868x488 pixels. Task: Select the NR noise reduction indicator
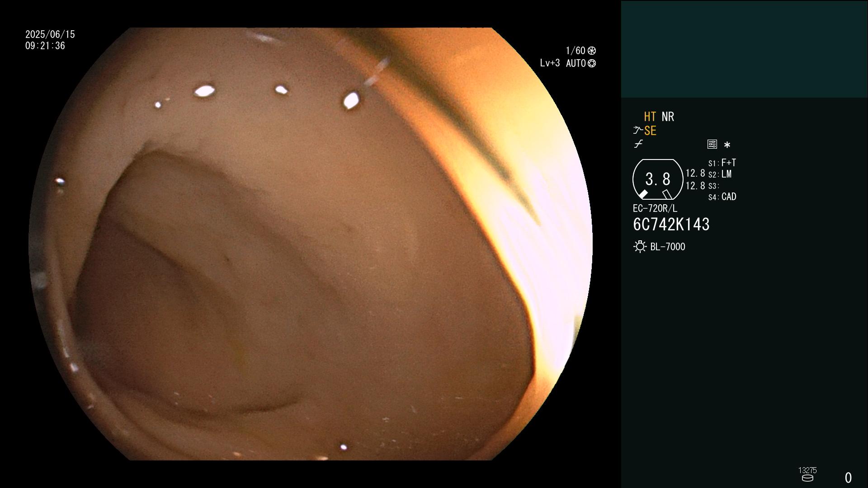point(668,117)
